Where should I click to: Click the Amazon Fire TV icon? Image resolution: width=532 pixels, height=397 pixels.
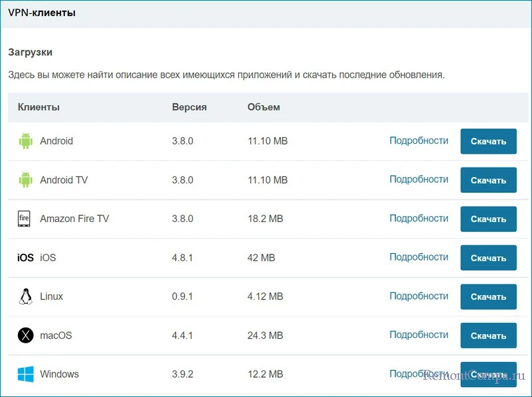(25, 219)
